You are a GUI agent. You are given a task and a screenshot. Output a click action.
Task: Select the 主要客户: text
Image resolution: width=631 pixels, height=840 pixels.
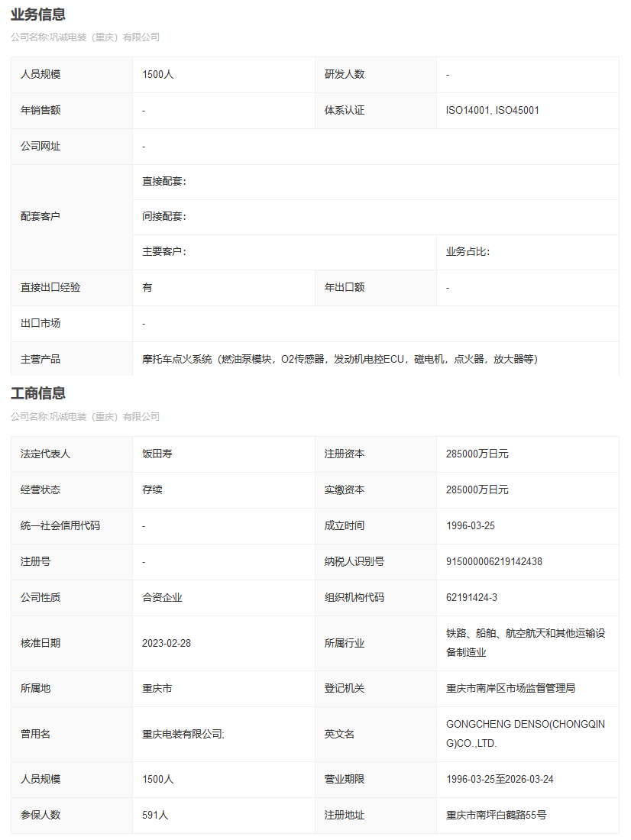164,252
